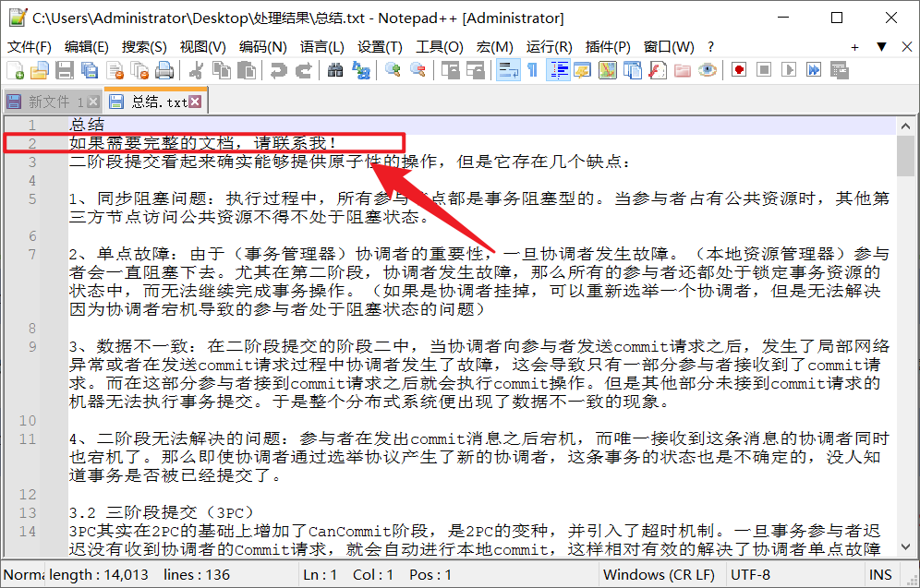The width and height of the screenshot is (920, 588).
Task: Start macro recording with red dot icon
Action: pos(739,70)
